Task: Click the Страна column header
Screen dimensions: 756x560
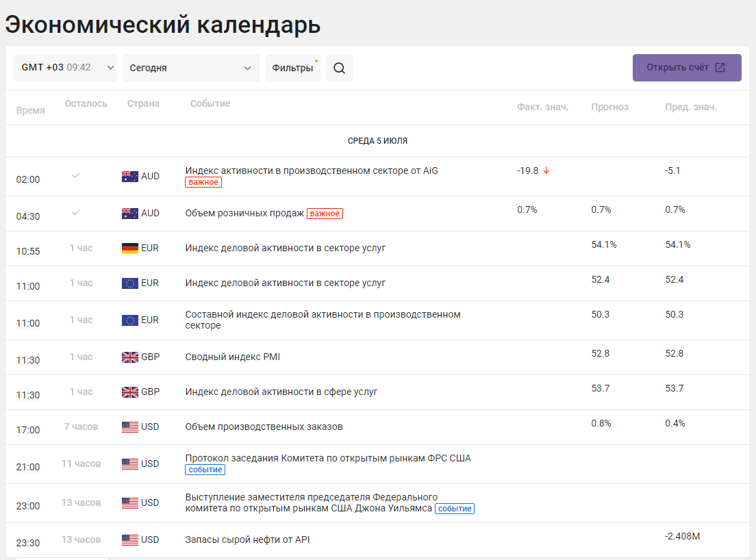Action: [x=143, y=103]
